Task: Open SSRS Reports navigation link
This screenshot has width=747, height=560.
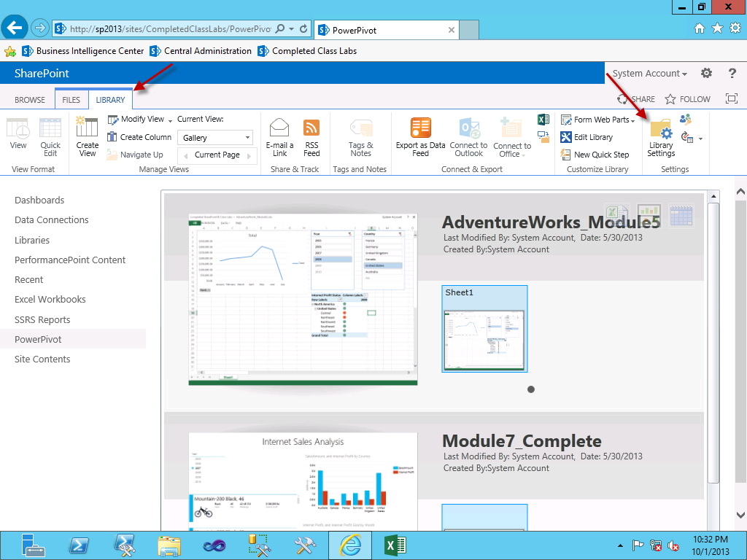Action: 42,319
